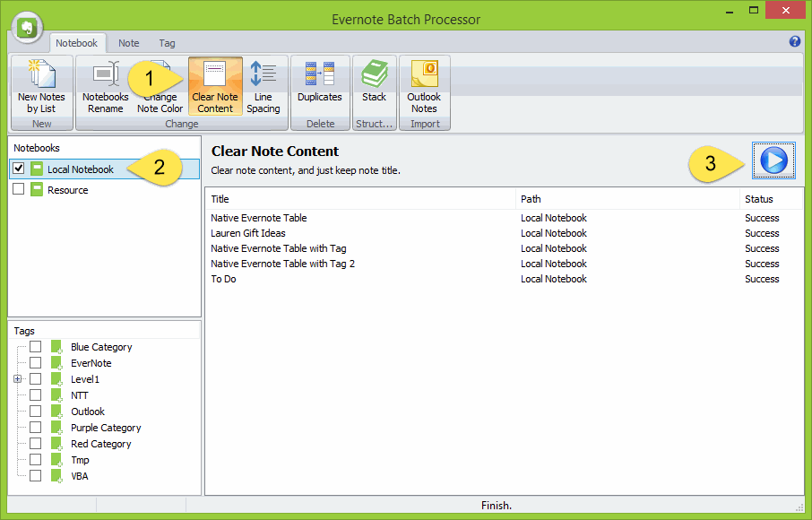Click the Tmp tag icon

56,459
